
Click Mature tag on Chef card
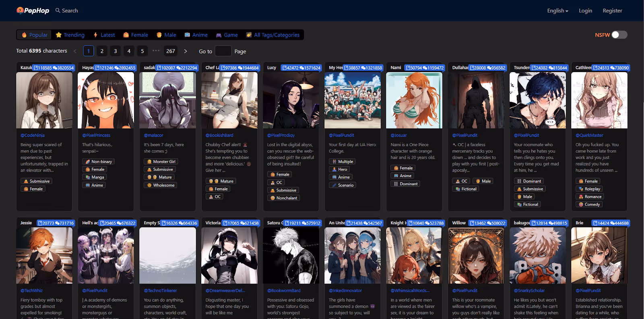(x=221, y=181)
